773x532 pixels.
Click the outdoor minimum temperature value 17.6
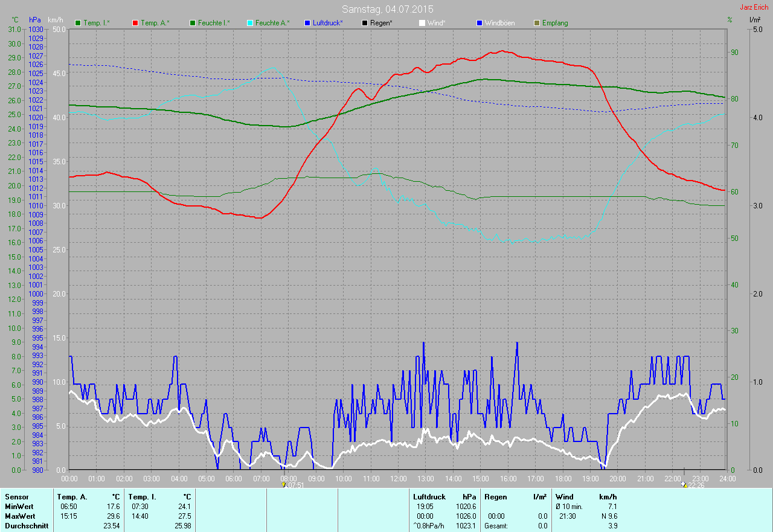point(114,507)
